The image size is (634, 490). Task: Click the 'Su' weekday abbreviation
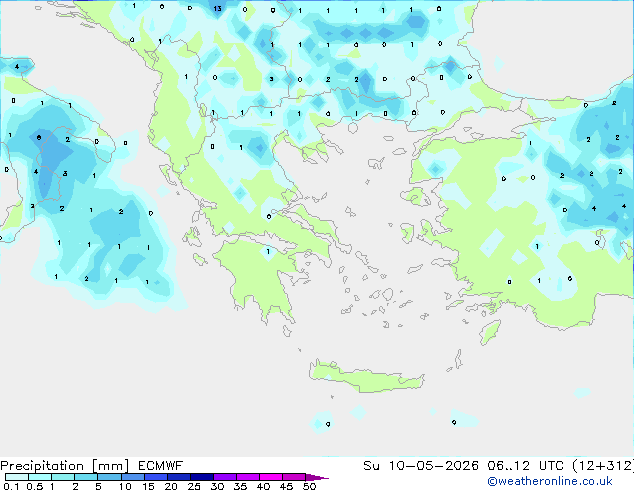(371, 466)
